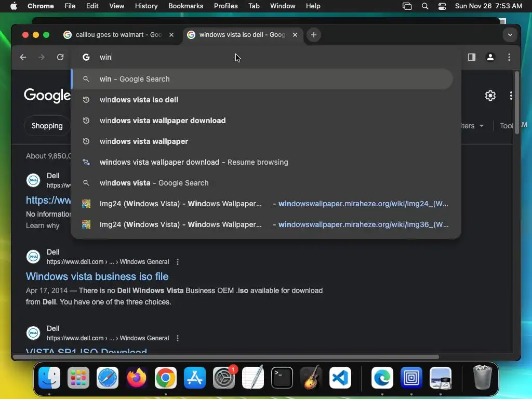This screenshot has height=399, width=532.
Task: Click Learn why link
Action: (43, 225)
